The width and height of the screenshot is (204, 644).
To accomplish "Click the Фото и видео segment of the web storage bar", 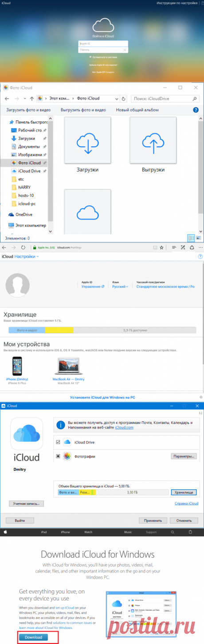I will pos(27,330).
